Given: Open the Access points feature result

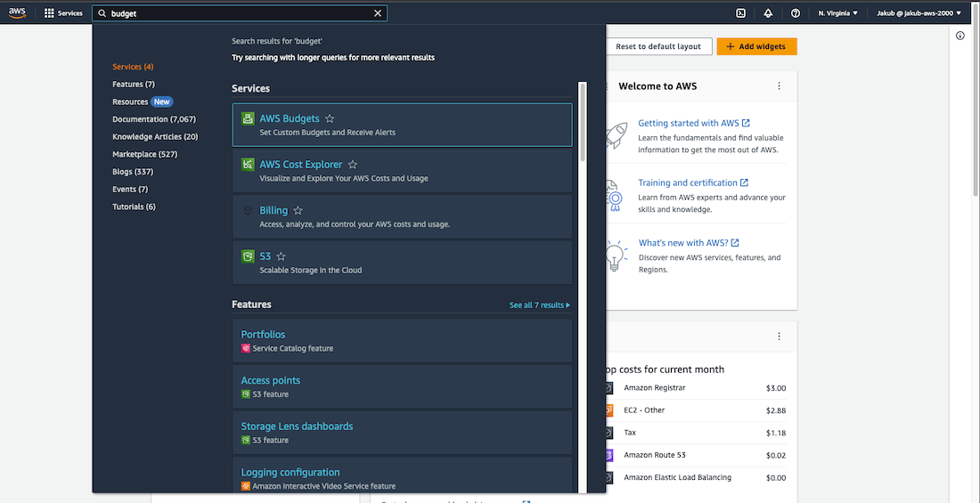Looking at the screenshot, I should (x=402, y=386).
